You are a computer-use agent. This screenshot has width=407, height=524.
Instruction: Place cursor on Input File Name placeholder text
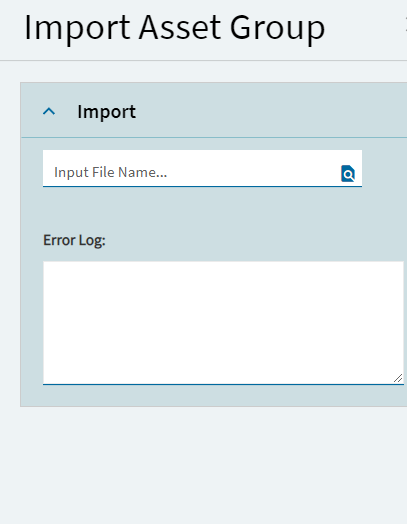(x=111, y=172)
